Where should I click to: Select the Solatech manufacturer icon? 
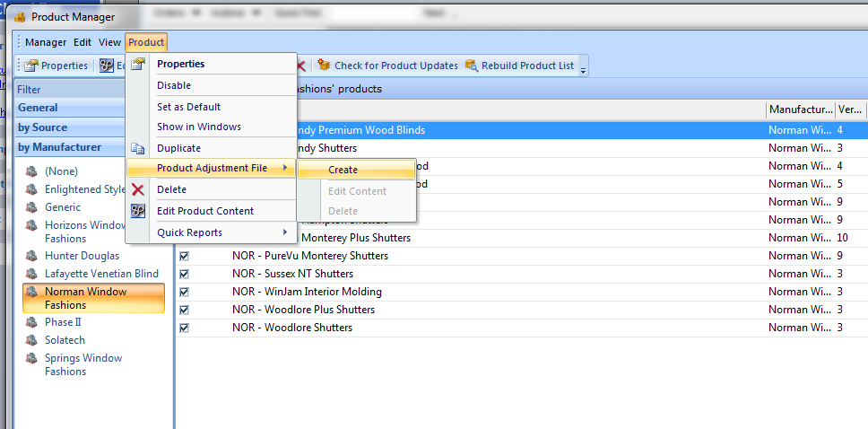point(31,340)
